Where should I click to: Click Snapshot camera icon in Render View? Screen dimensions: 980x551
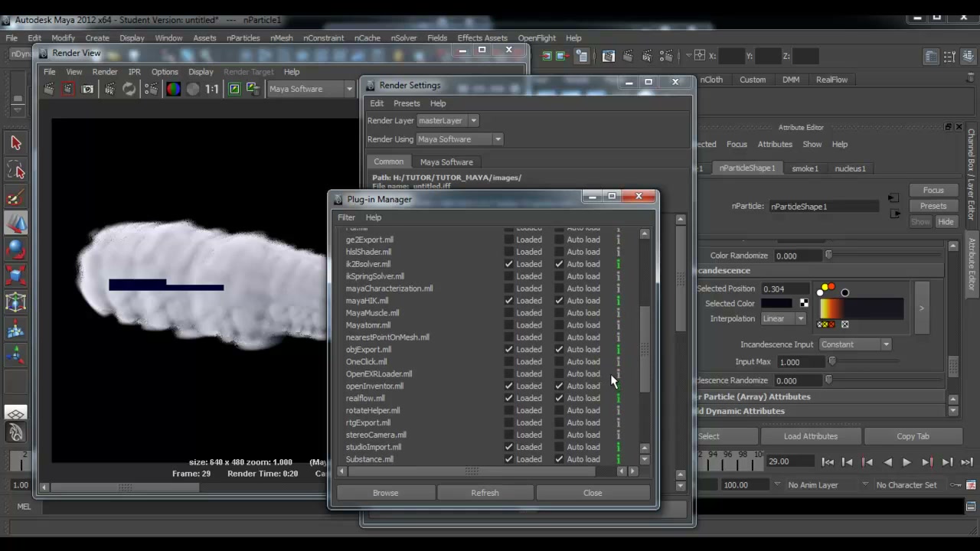tap(87, 89)
